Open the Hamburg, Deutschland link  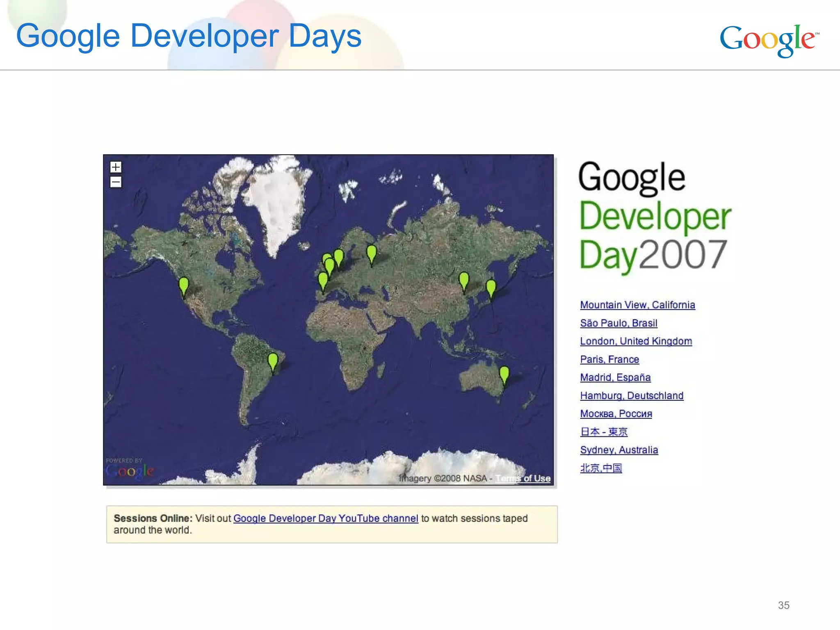point(632,396)
